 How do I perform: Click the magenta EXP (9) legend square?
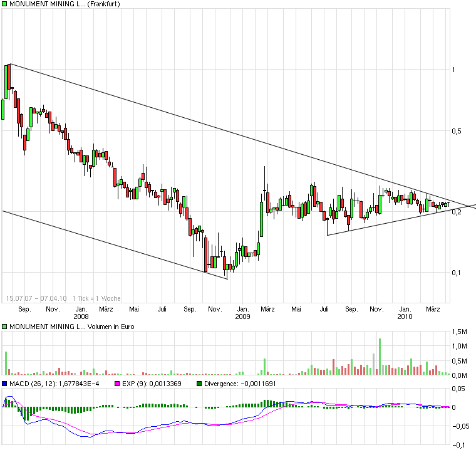click(x=117, y=384)
